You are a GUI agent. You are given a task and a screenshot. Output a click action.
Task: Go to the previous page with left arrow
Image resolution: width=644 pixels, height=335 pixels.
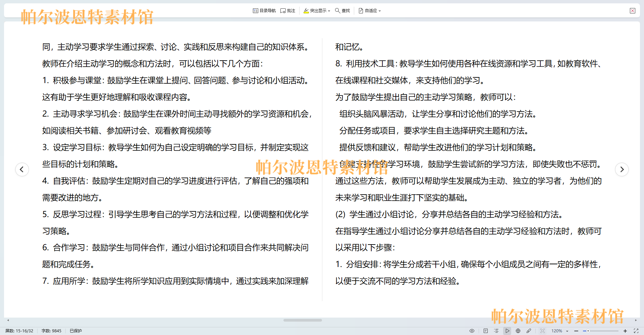[22, 169]
